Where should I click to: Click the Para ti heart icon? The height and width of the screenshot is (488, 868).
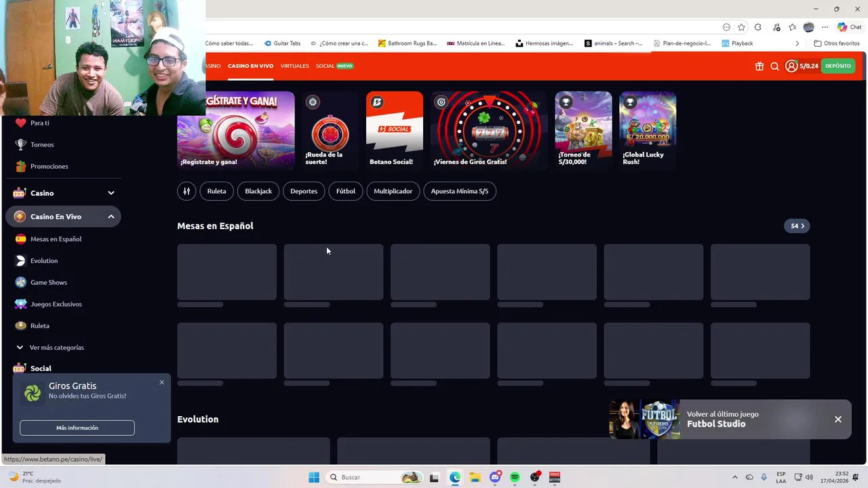tap(20, 123)
